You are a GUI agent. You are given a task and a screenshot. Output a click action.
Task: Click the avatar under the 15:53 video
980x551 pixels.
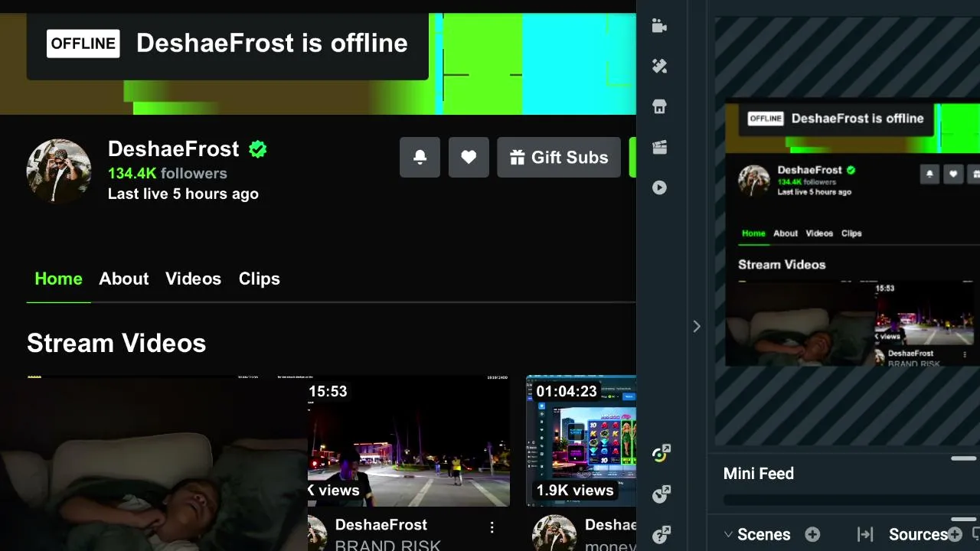click(317, 533)
